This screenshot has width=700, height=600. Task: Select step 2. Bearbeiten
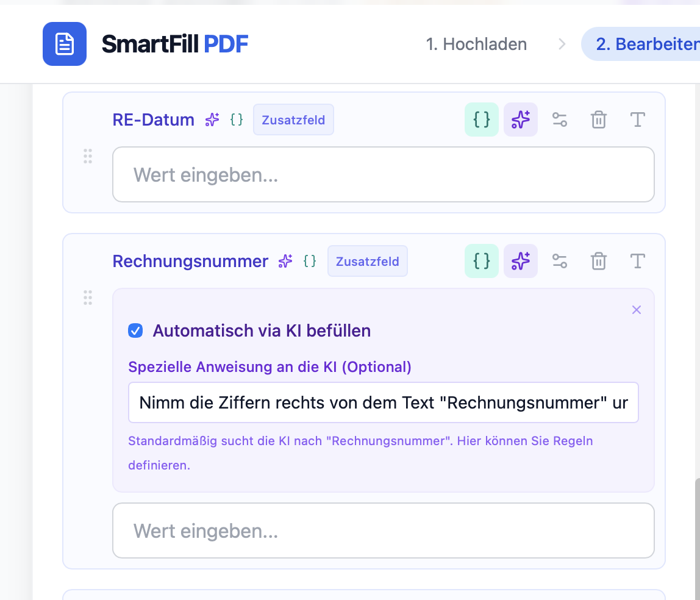tap(657, 43)
